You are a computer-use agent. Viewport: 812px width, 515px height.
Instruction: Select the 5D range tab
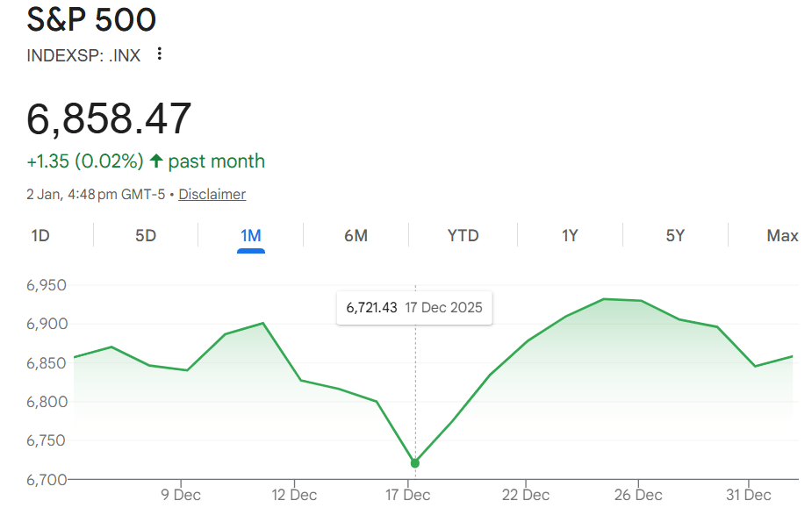click(146, 235)
